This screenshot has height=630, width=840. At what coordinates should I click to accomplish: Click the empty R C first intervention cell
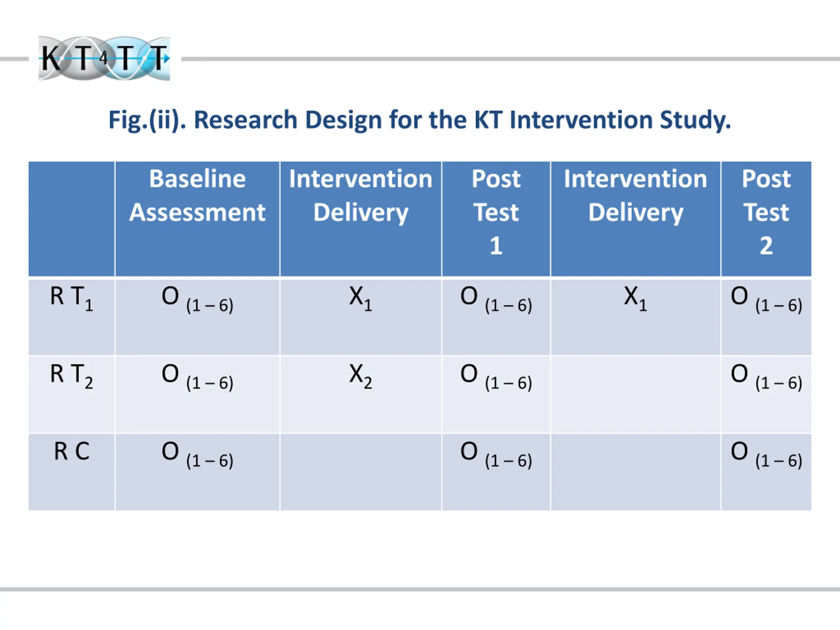click(x=361, y=472)
